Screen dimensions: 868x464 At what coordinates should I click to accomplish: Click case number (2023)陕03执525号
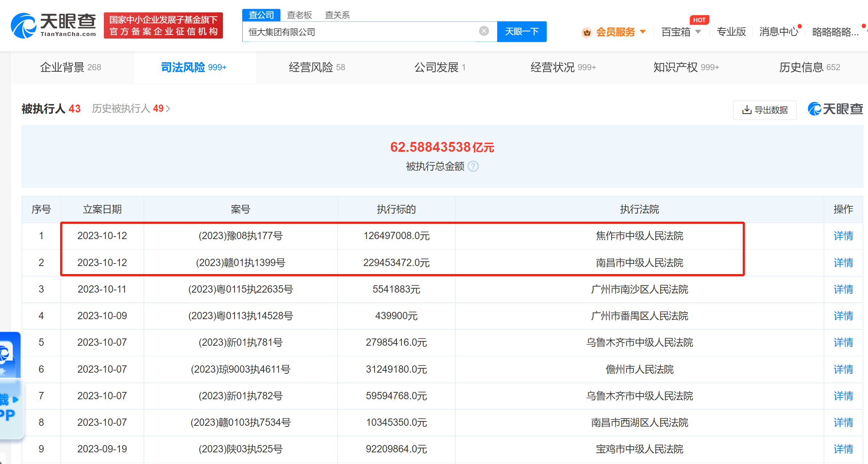(x=240, y=449)
